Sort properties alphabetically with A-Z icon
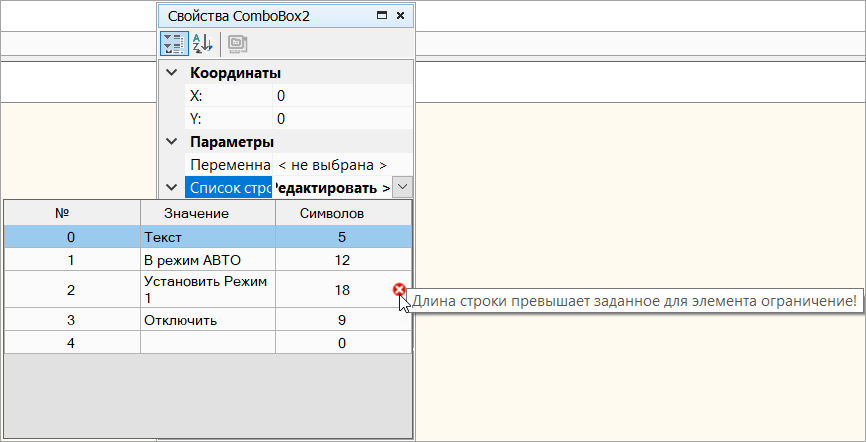The height and width of the screenshot is (442, 866). (x=201, y=44)
